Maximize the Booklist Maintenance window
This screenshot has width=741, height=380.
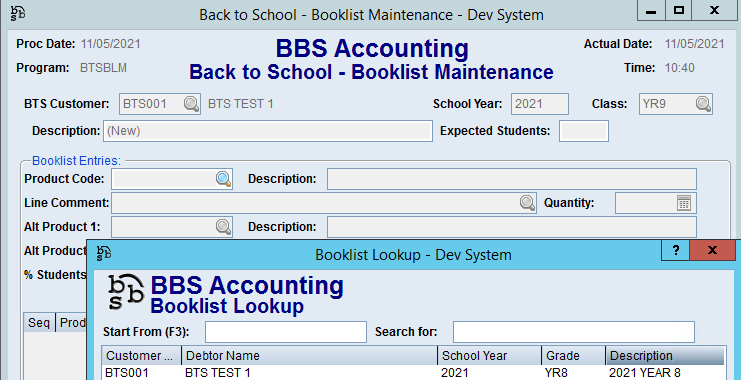coord(679,10)
